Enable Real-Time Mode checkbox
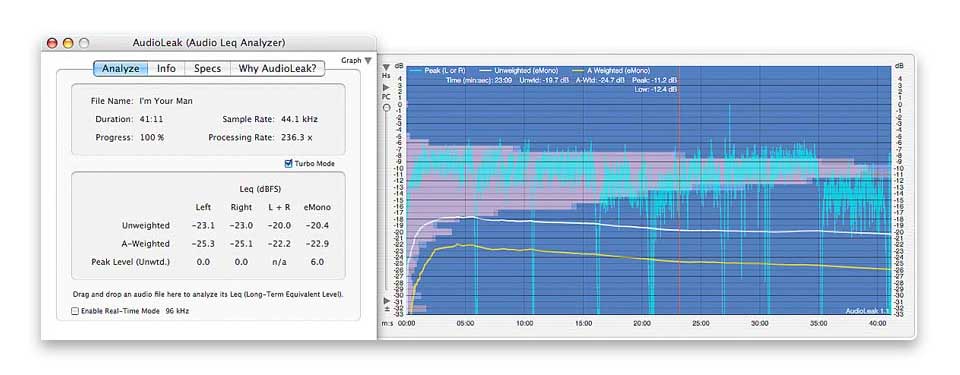The width and height of the screenshot is (960, 375). pyautogui.click(x=75, y=311)
